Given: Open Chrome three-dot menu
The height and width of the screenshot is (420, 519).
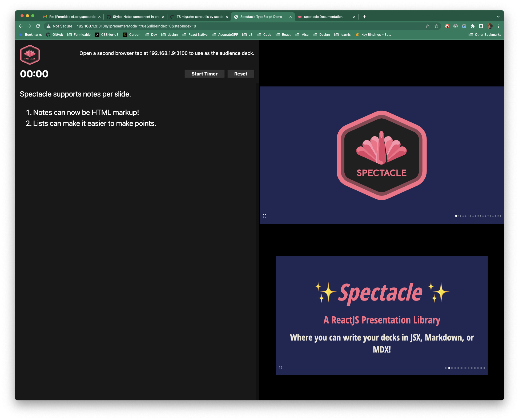Looking at the screenshot, I should click(x=498, y=26).
